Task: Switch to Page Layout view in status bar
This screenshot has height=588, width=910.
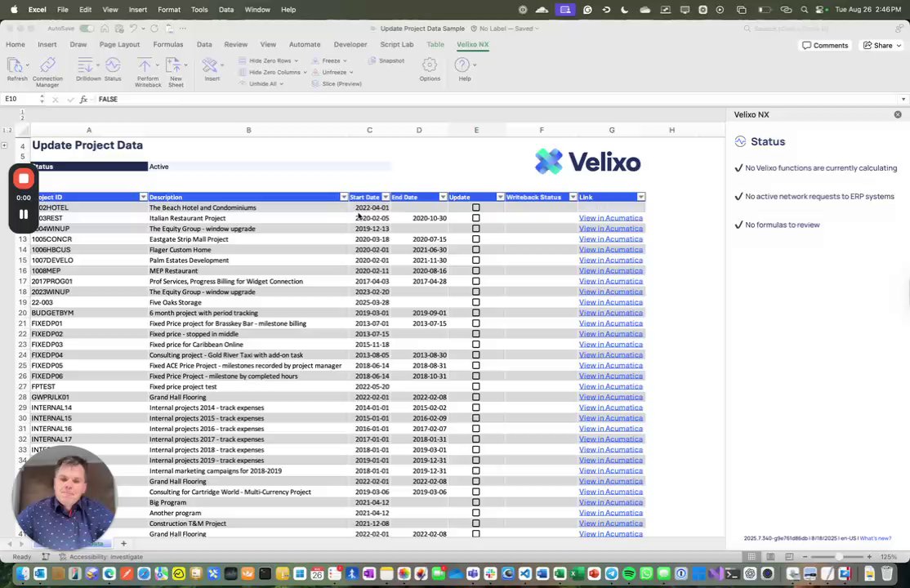Action: [770, 557]
